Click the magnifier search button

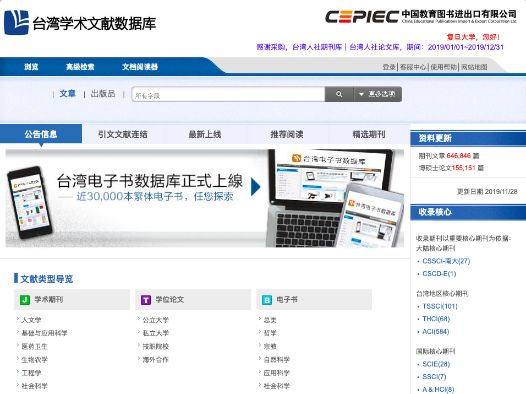[339, 94]
